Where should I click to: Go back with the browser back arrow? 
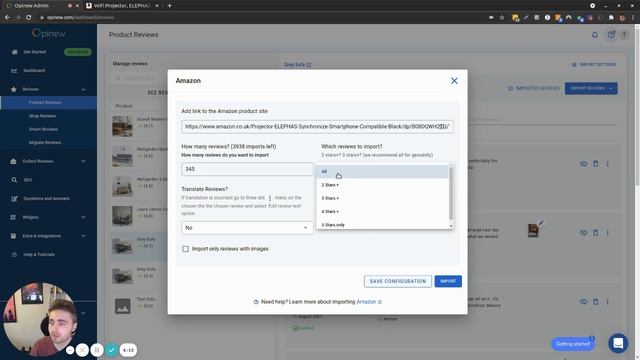pos(7,18)
